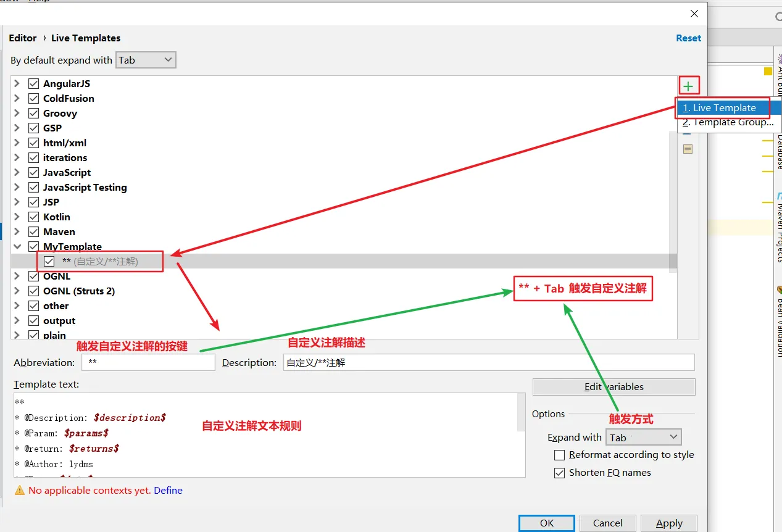Expand the JSP template group
Screen dimensions: 782x532
click(x=17, y=202)
